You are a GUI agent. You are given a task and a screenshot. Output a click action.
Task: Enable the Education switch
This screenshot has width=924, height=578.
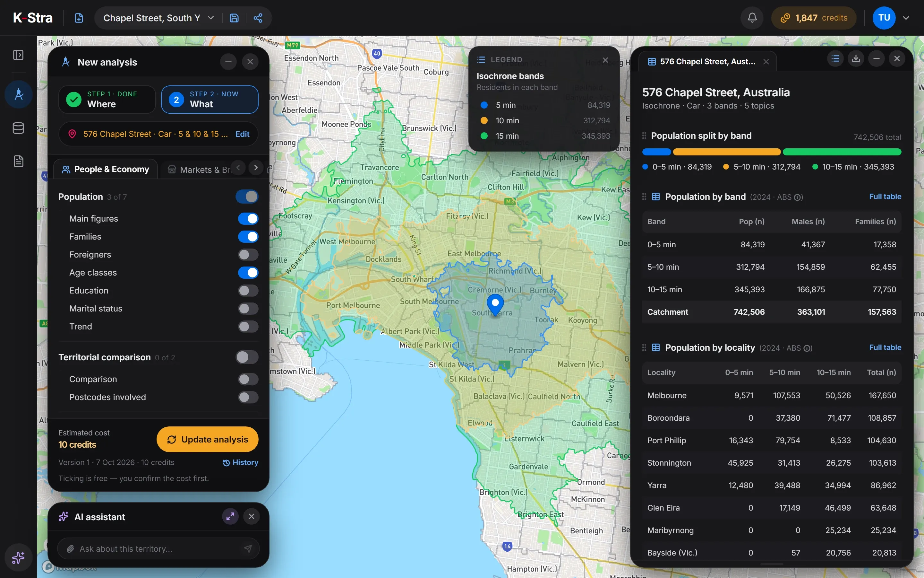(248, 291)
